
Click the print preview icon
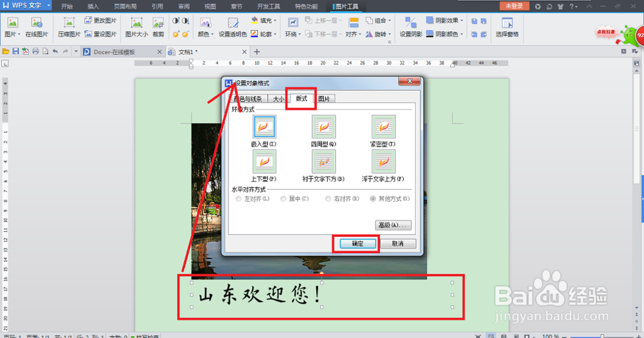click(45, 52)
